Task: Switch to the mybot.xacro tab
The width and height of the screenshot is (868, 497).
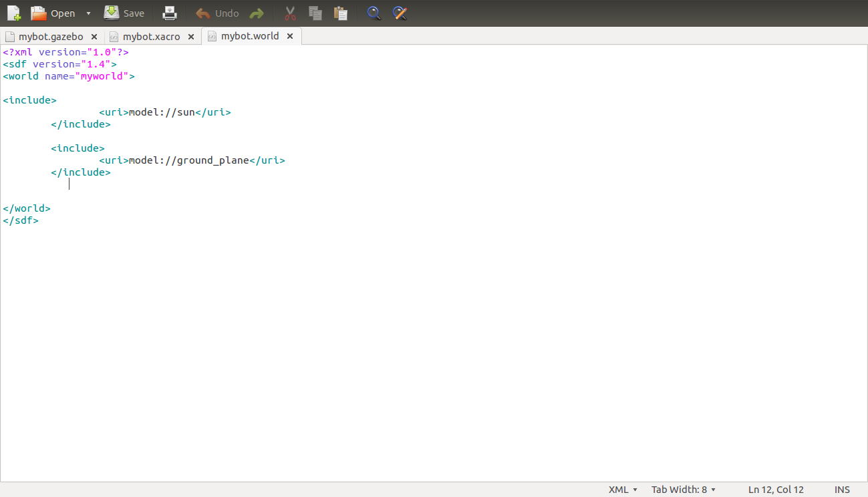Action: pos(151,37)
